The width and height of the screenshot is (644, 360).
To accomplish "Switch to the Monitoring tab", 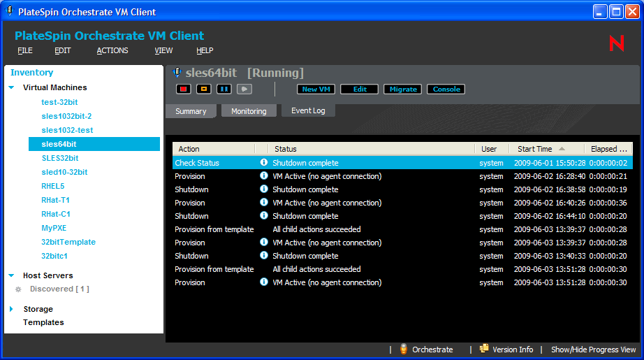I will pyautogui.click(x=249, y=111).
